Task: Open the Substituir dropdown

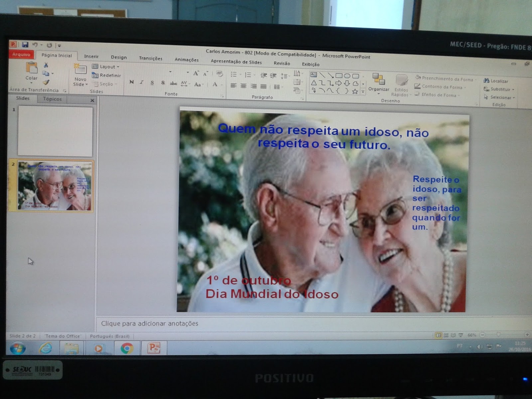Action: (499, 89)
